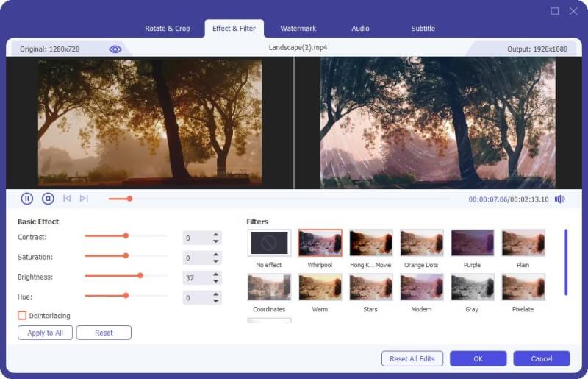
Task: Adjust the Brightness slider handle
Action: point(140,276)
